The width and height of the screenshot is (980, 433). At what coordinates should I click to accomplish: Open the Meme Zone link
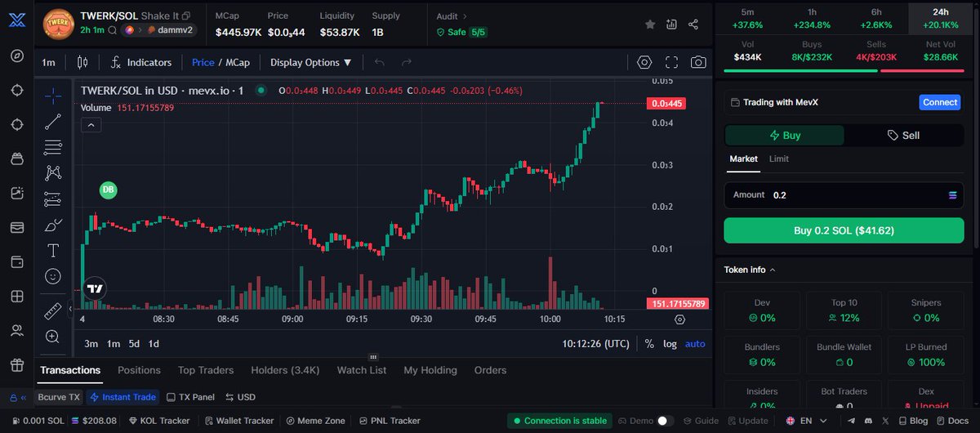[x=314, y=421]
